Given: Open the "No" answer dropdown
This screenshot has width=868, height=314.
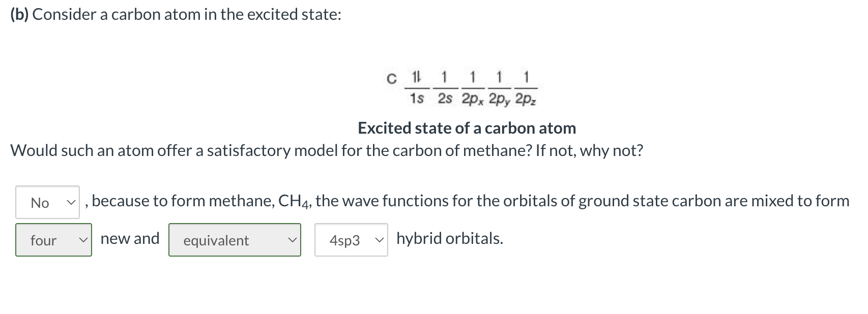Looking at the screenshot, I should [47, 202].
